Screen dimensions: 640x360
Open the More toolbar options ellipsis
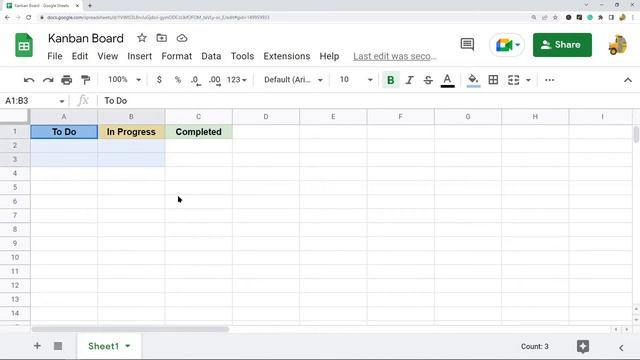[x=549, y=80]
